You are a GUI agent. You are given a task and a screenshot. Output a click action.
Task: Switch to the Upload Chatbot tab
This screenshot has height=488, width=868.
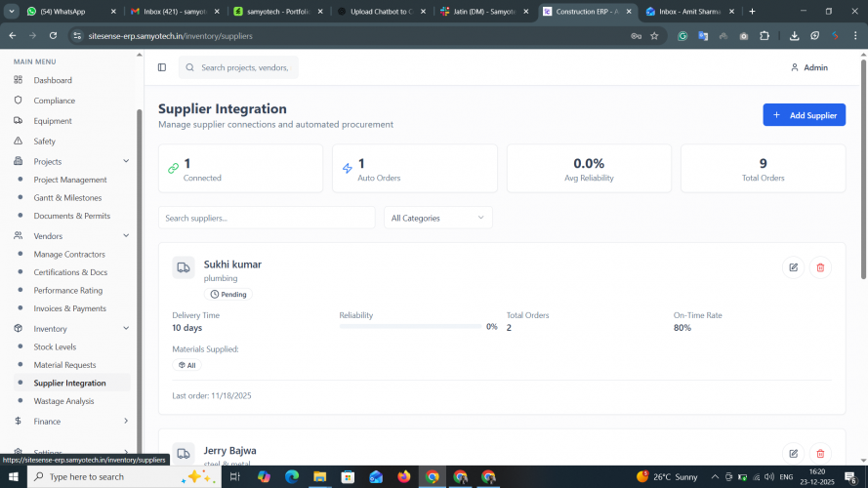pos(382,11)
